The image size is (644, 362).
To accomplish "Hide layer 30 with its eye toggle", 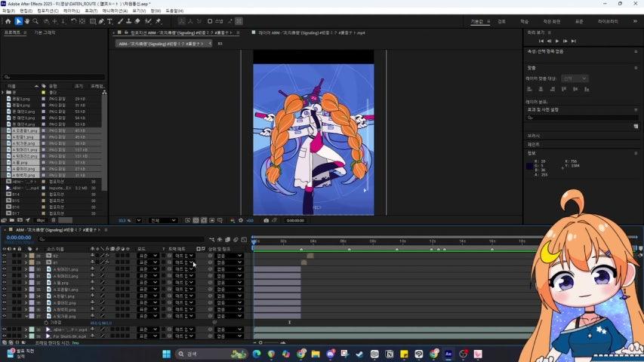I will [x=4, y=269].
